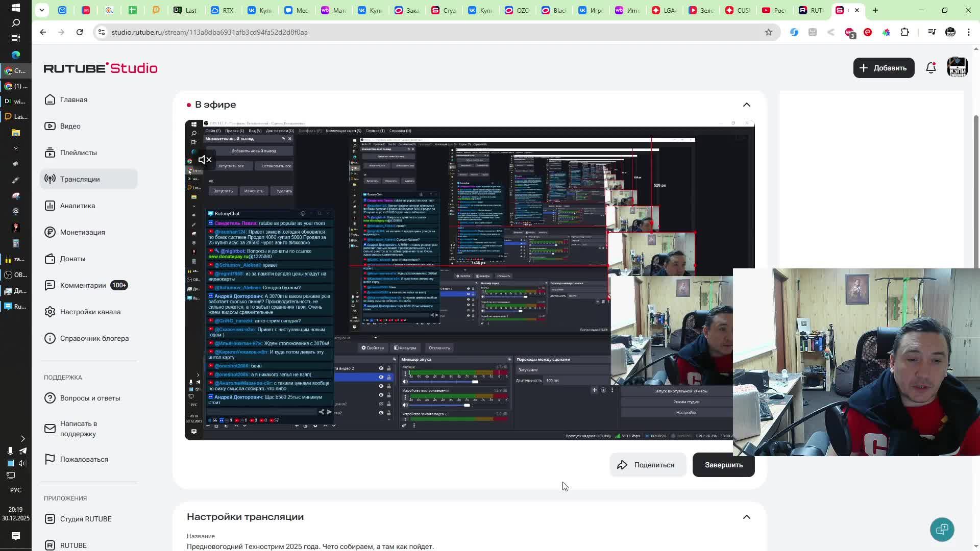Open the notifications bell
The width and height of the screenshot is (980, 551).
coord(931,68)
